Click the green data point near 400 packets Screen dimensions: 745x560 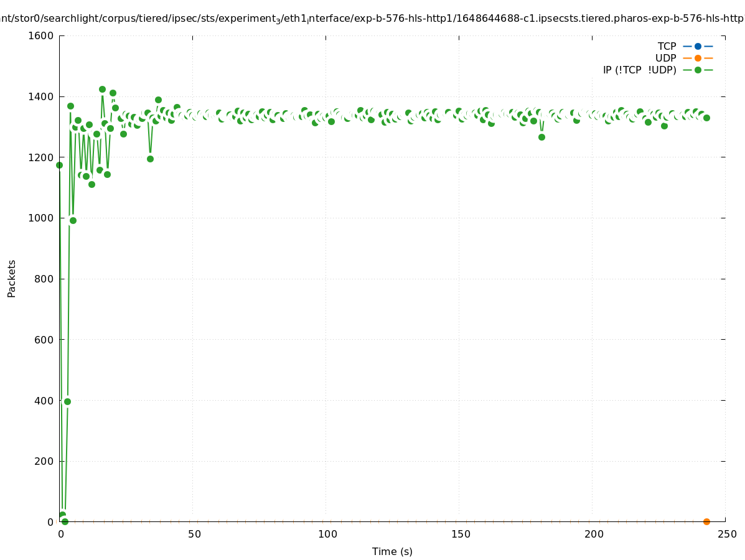(67, 401)
